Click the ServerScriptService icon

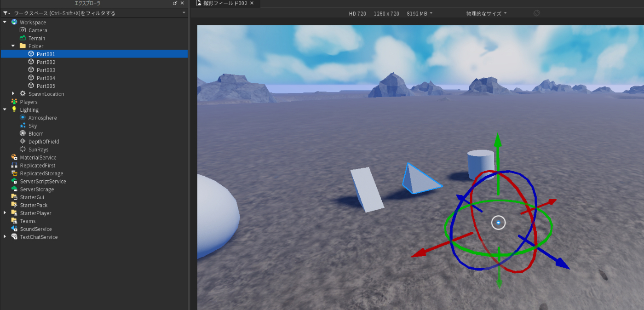point(14,181)
